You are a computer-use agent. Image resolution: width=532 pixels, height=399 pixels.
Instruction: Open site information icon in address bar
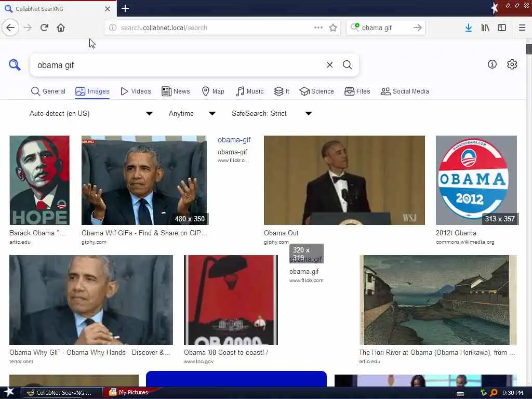pos(113,28)
